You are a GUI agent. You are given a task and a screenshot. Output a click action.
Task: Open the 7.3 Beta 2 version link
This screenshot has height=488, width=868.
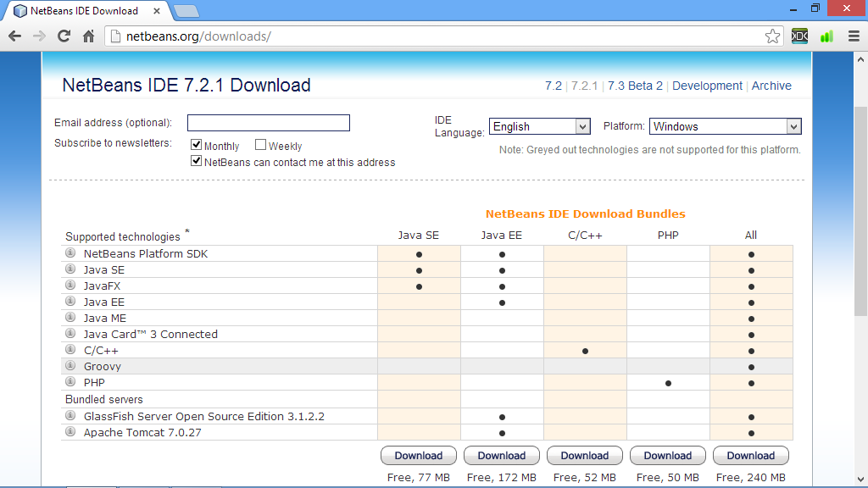635,86
